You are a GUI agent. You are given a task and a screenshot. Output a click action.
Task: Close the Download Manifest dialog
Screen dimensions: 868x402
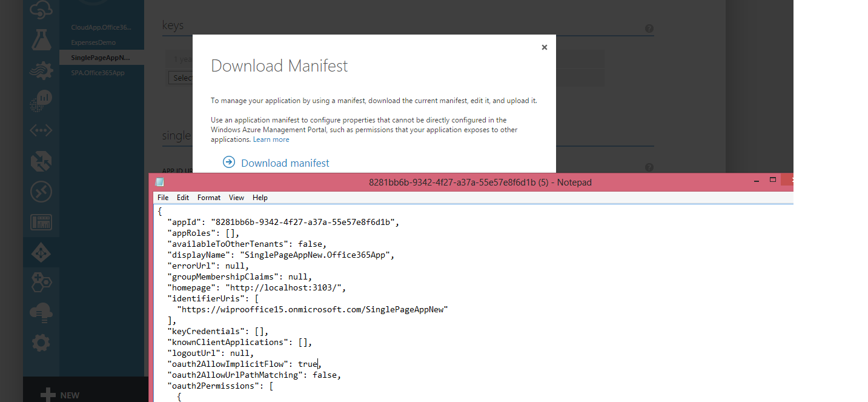pos(544,47)
